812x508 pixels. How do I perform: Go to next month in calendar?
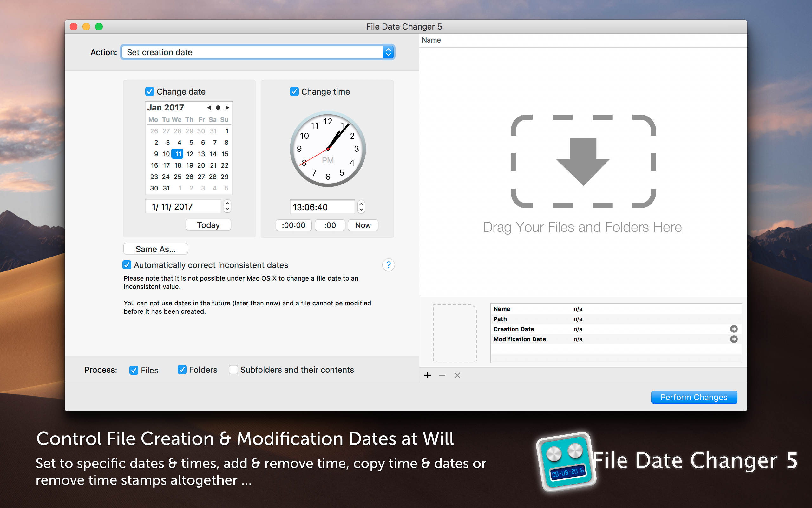(227, 108)
